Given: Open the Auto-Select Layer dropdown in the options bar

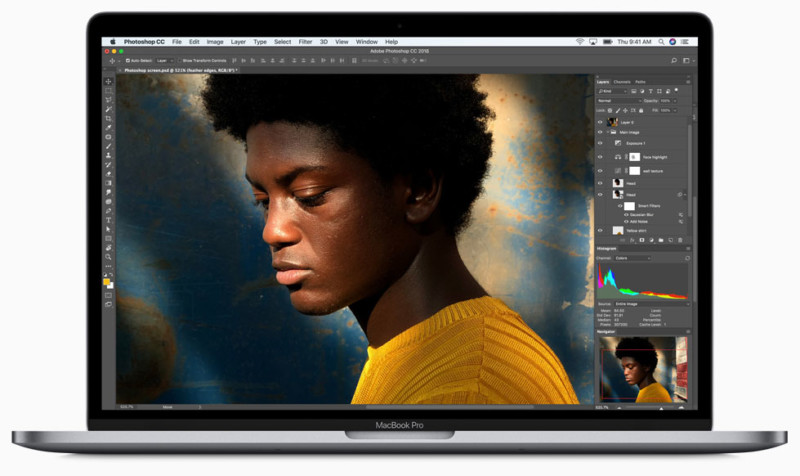Looking at the screenshot, I should pyautogui.click(x=164, y=61).
